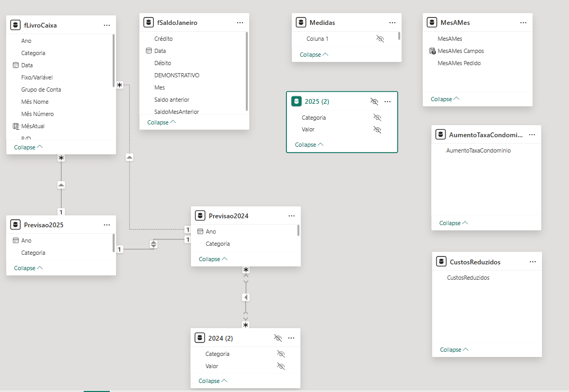The height and width of the screenshot is (392, 569).
Task: Open more options for CustosReduzidos table
Action: pos(533,262)
